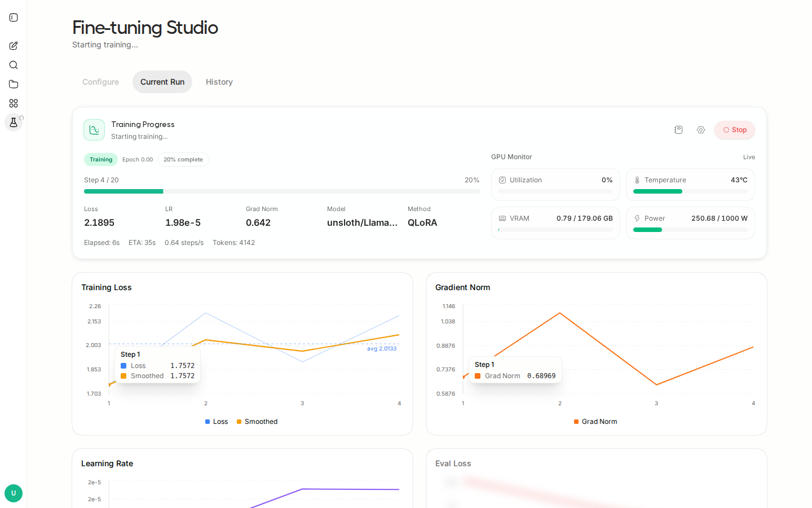Stop the training run

pyautogui.click(x=735, y=130)
